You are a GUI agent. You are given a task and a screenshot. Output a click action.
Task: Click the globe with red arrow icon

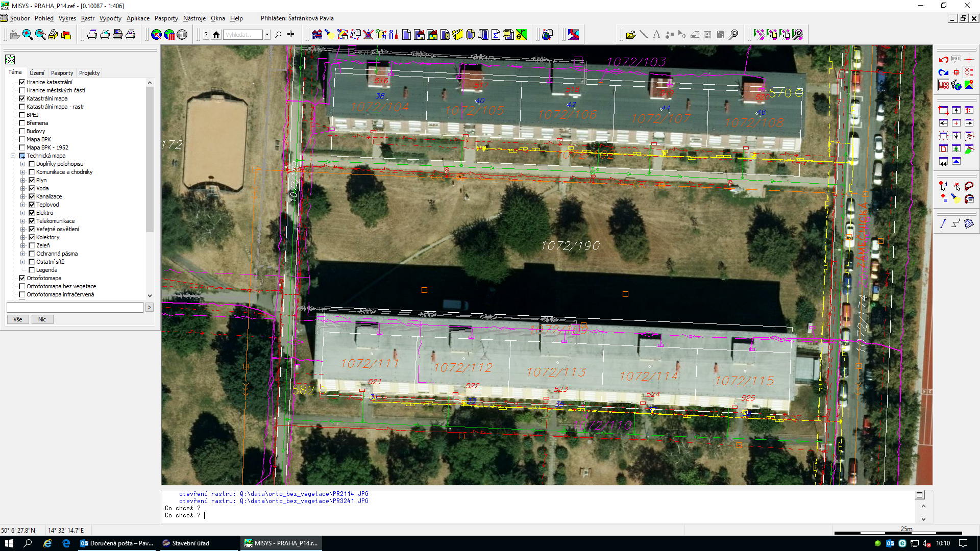coord(157,35)
